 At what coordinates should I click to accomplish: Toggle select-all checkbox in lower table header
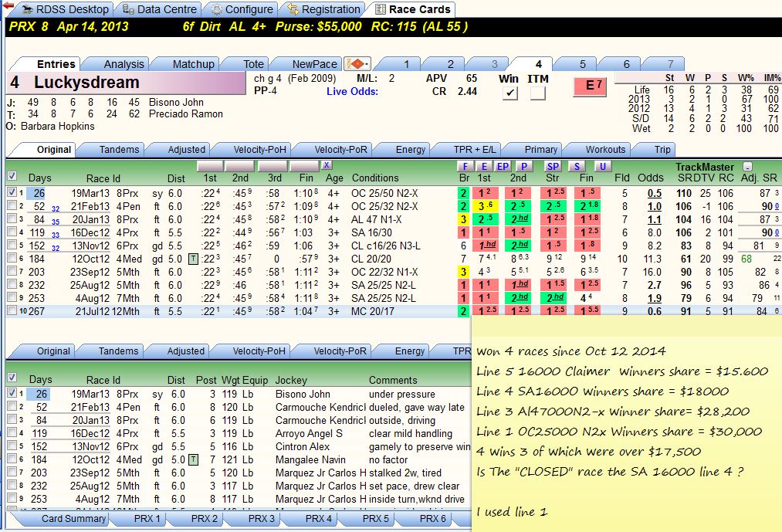[12, 378]
